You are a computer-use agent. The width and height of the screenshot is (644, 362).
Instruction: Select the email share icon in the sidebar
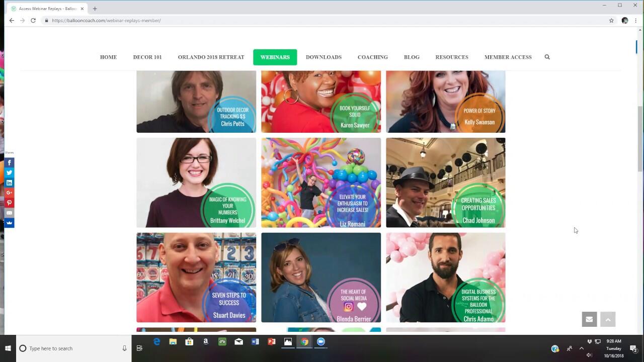tap(9, 213)
